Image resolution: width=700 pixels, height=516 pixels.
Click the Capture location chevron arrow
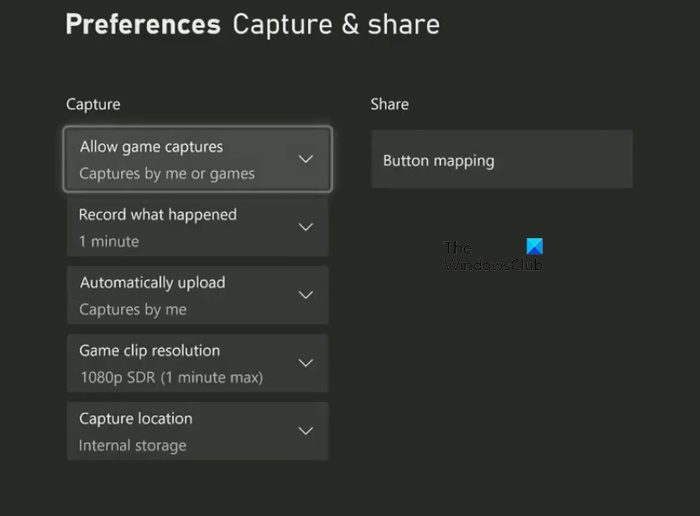306,431
